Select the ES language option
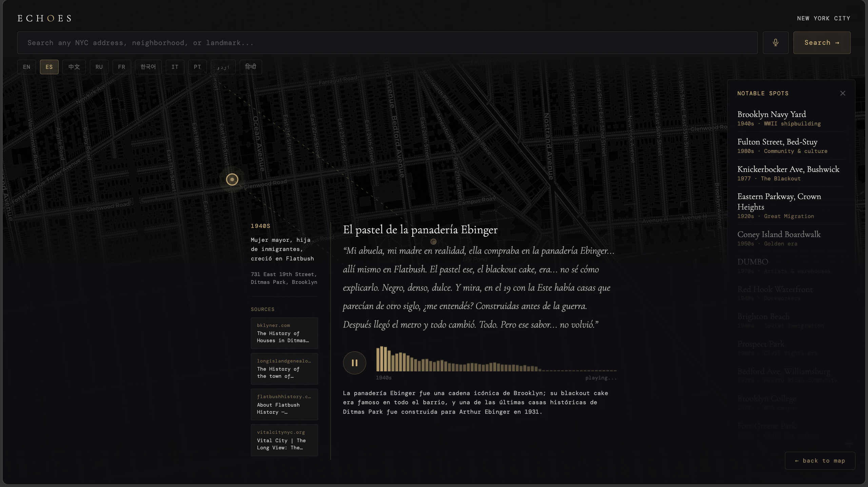Screen dimensions: 868x487 (x=49, y=67)
